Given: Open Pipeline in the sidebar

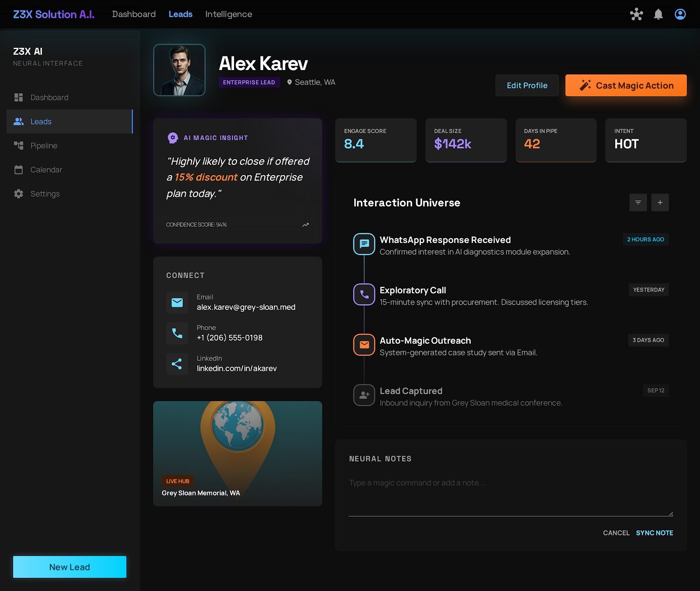Looking at the screenshot, I should pos(44,146).
